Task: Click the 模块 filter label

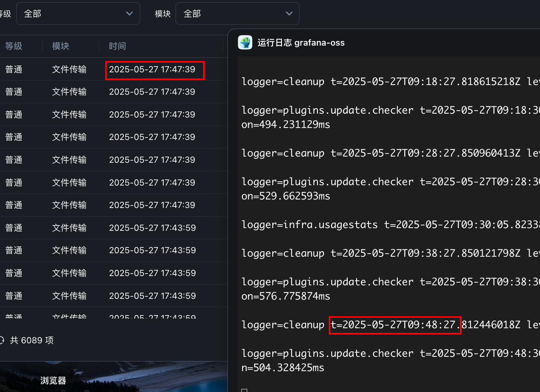Action: [x=163, y=14]
